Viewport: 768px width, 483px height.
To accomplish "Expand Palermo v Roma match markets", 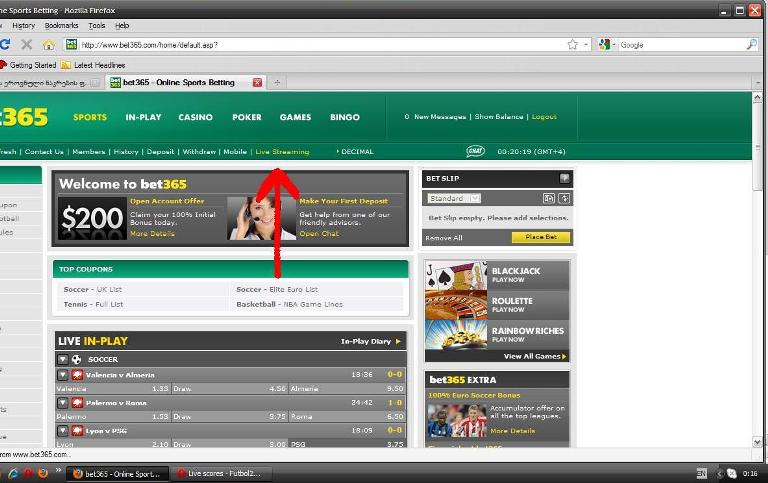I will (x=63, y=403).
